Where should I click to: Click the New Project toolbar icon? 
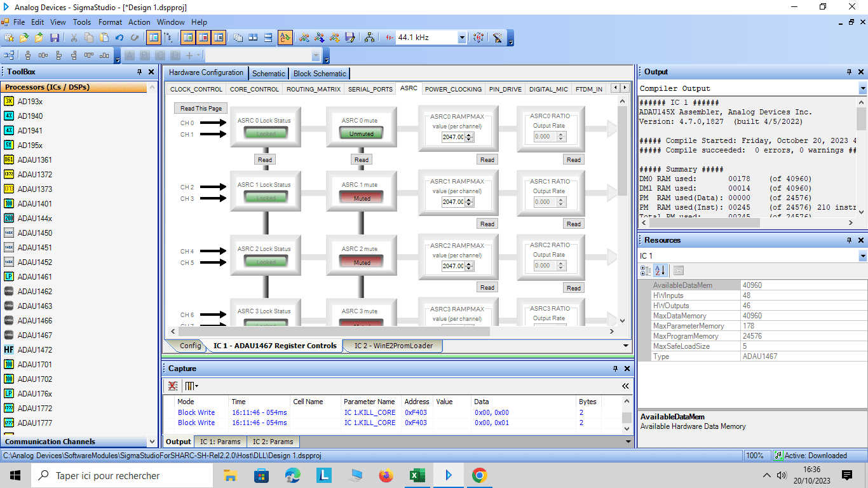[x=9, y=37]
